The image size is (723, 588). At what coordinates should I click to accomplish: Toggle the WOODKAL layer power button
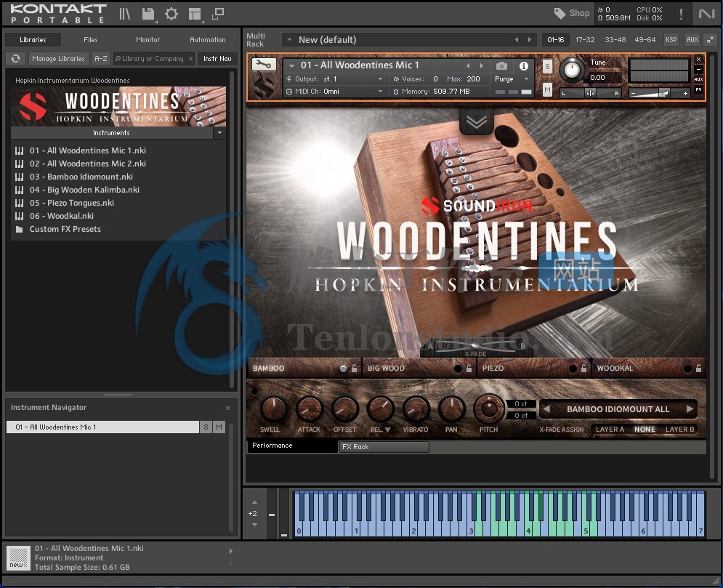(687, 368)
